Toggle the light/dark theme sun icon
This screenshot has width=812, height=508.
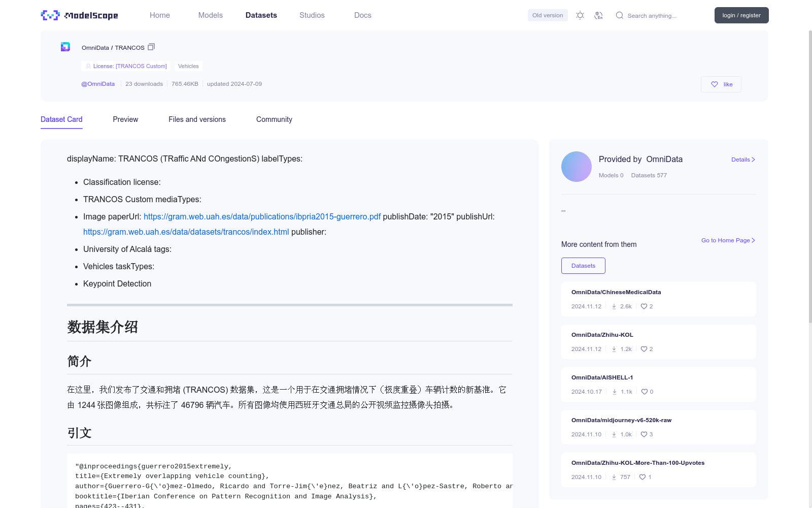click(x=580, y=15)
